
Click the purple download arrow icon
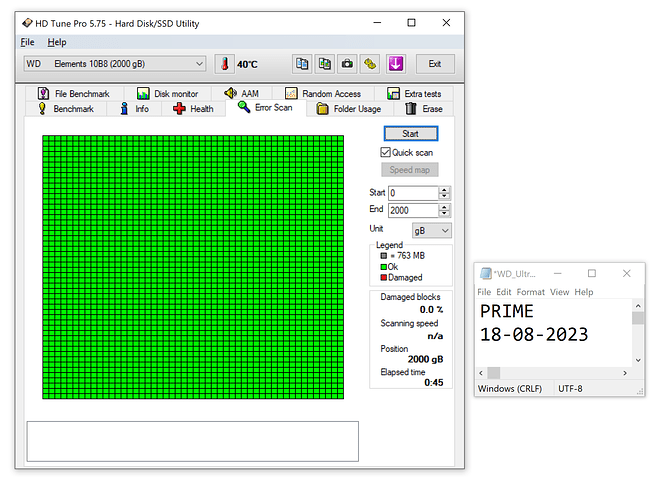(x=396, y=64)
